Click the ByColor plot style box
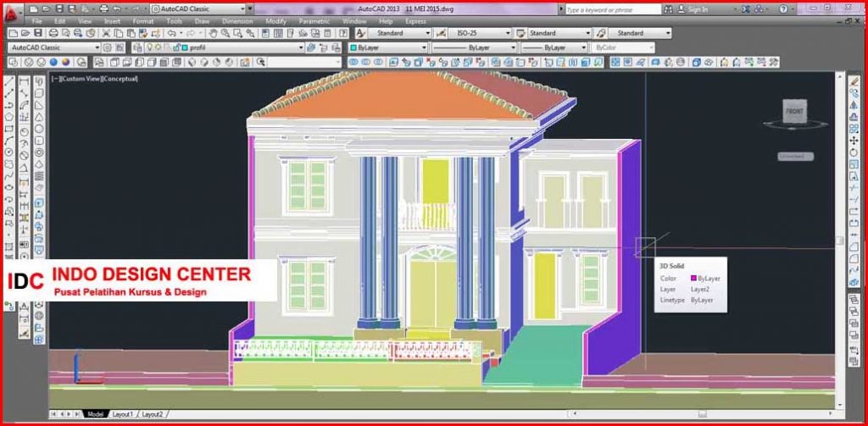The height and width of the screenshot is (426, 868). (623, 47)
